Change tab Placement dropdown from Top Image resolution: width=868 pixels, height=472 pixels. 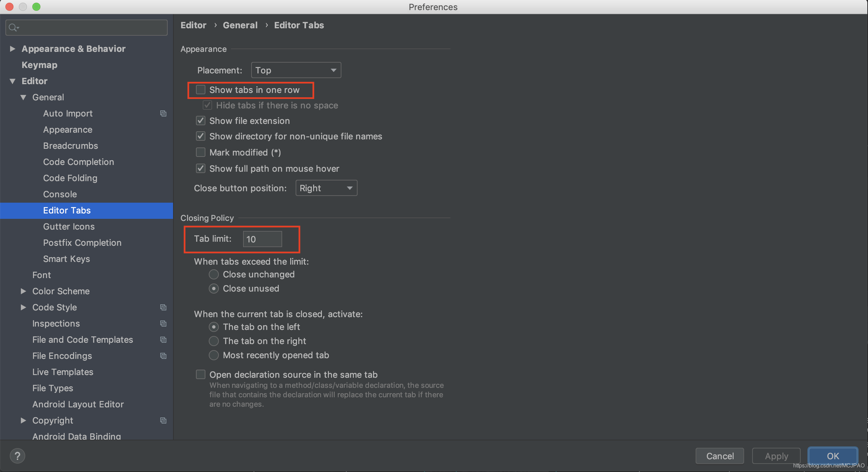[x=296, y=69]
